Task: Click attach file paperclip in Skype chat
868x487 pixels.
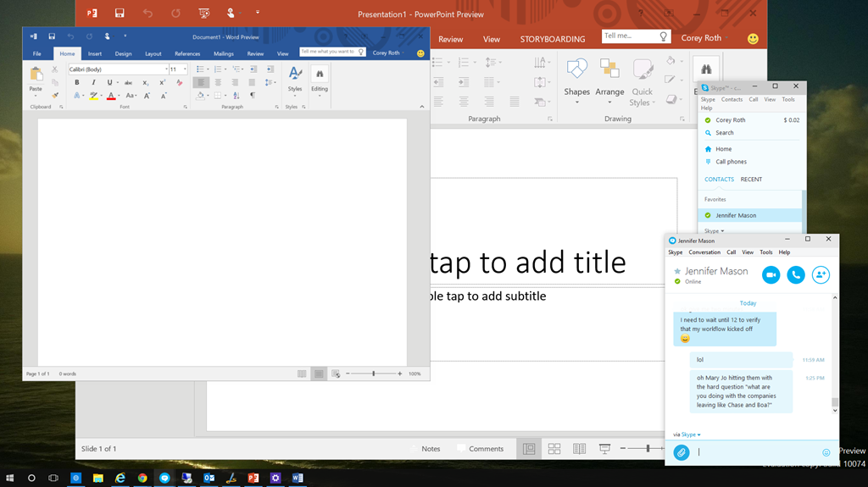Action: click(681, 452)
